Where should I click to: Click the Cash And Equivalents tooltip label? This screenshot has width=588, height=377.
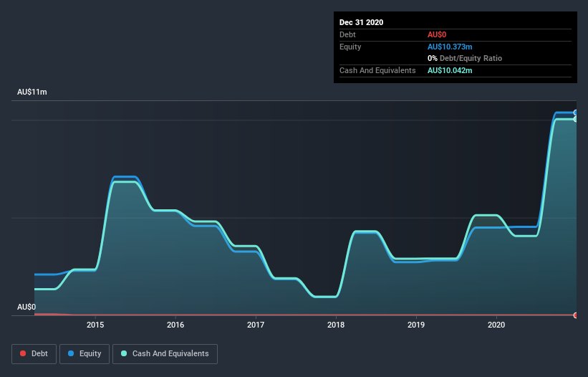click(377, 70)
